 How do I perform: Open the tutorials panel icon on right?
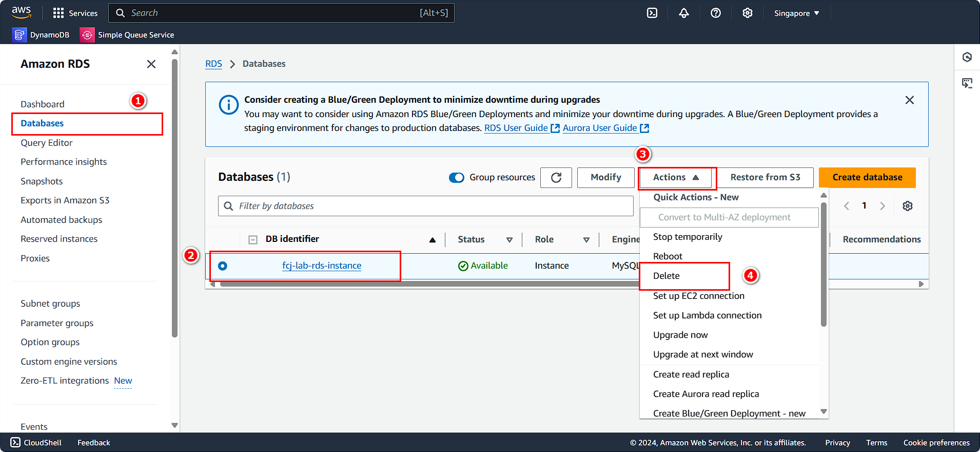coord(967,83)
